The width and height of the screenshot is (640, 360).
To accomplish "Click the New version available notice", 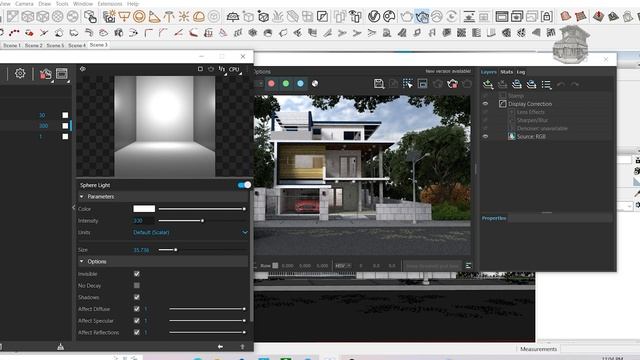I will (x=448, y=71).
